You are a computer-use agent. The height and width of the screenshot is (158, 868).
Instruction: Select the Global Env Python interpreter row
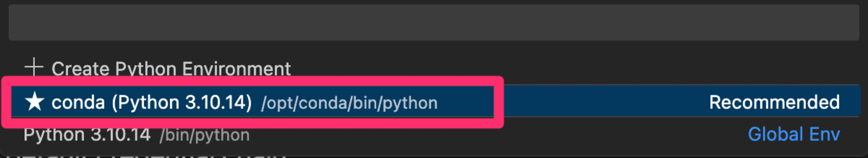pos(434,134)
